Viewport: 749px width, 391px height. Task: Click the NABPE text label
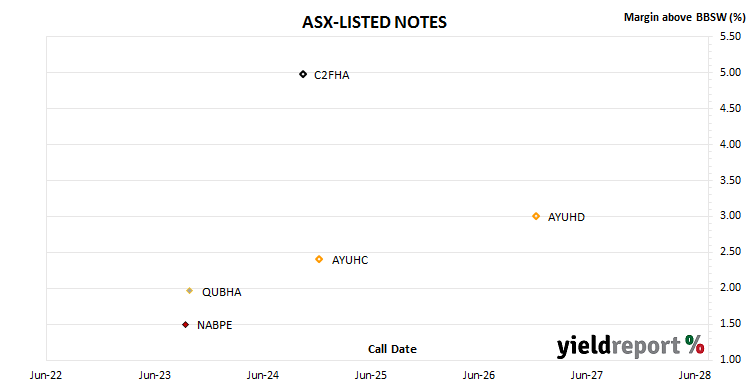214,325
